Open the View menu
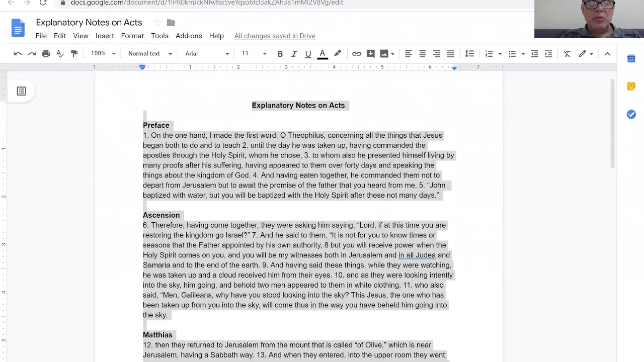Viewport: 644px width, 362px height. [80, 36]
